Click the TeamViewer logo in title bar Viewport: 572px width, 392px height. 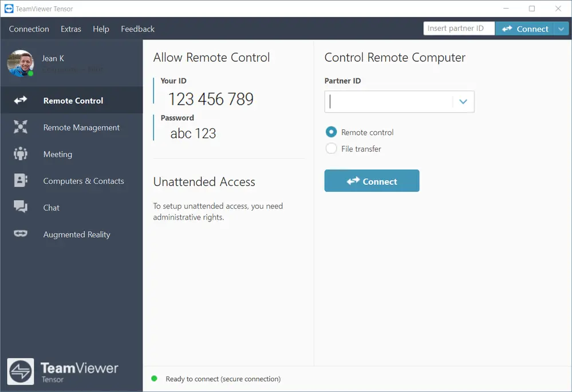tap(9, 9)
